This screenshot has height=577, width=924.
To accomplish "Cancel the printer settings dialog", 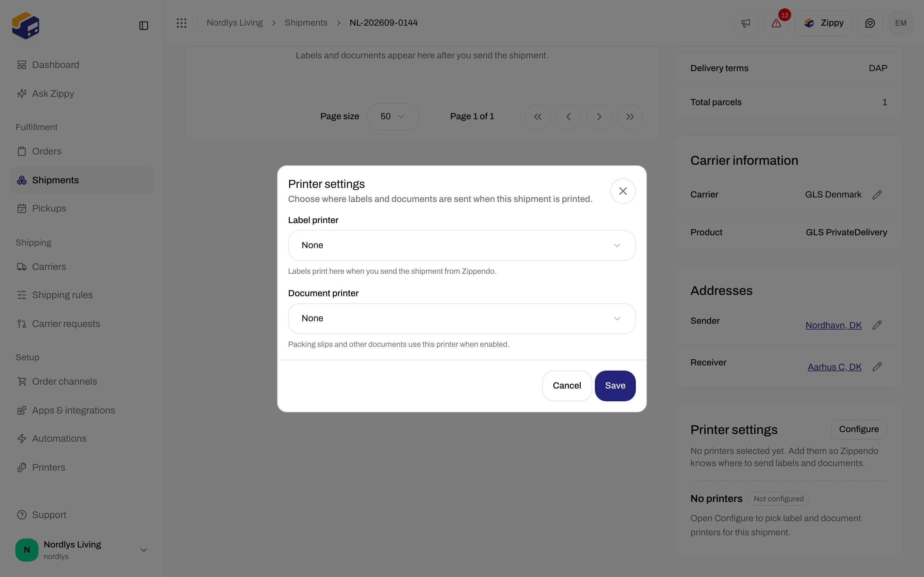I will click(567, 385).
